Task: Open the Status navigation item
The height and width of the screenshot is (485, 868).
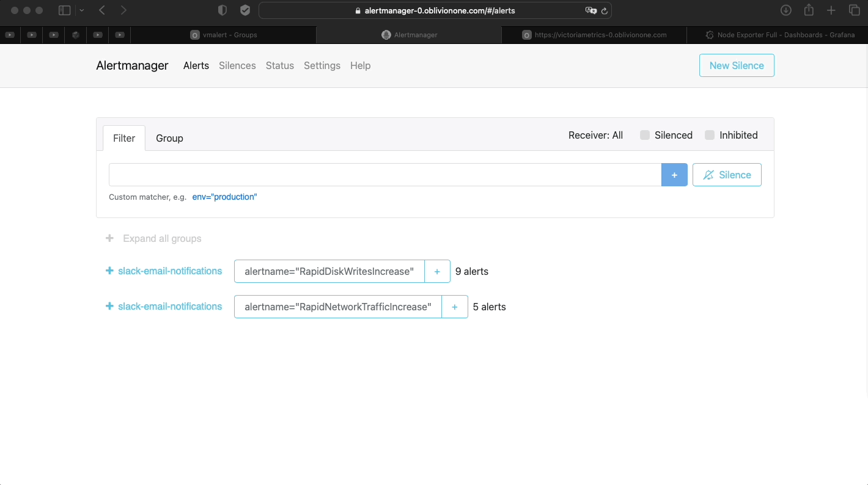Action: pyautogui.click(x=279, y=65)
